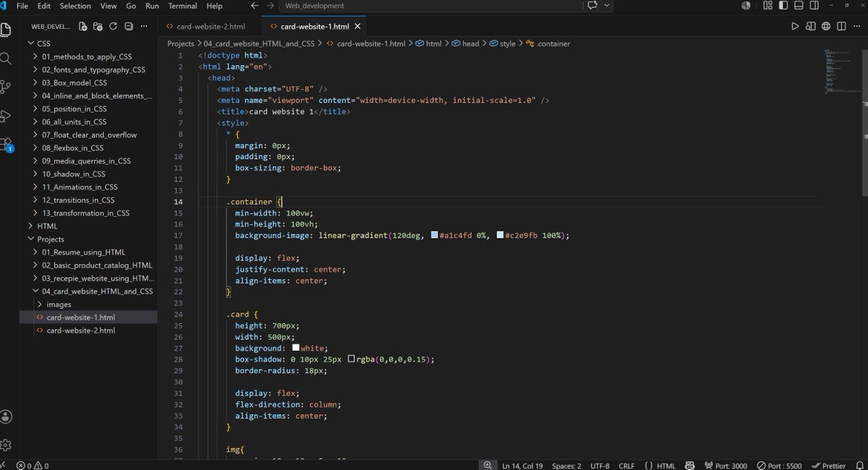The width and height of the screenshot is (868, 470).
Task: Open the File menu
Action: click(22, 6)
